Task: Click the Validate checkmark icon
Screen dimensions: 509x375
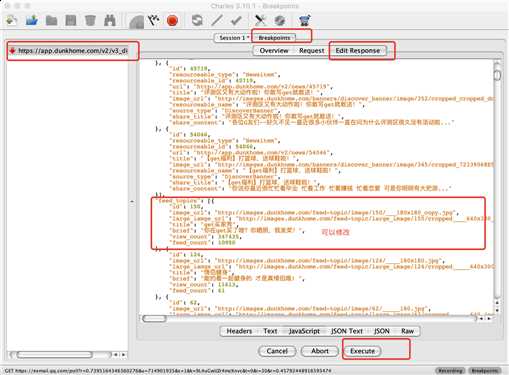Action: click(236, 21)
